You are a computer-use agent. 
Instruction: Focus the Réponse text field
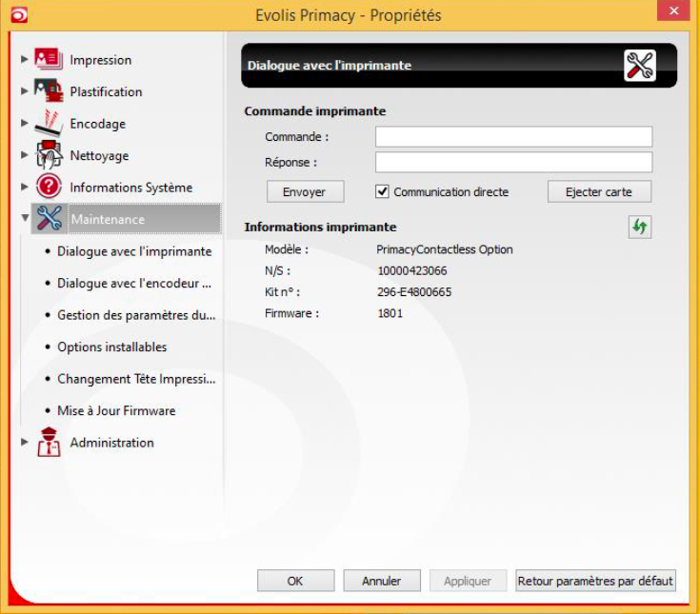point(513,162)
